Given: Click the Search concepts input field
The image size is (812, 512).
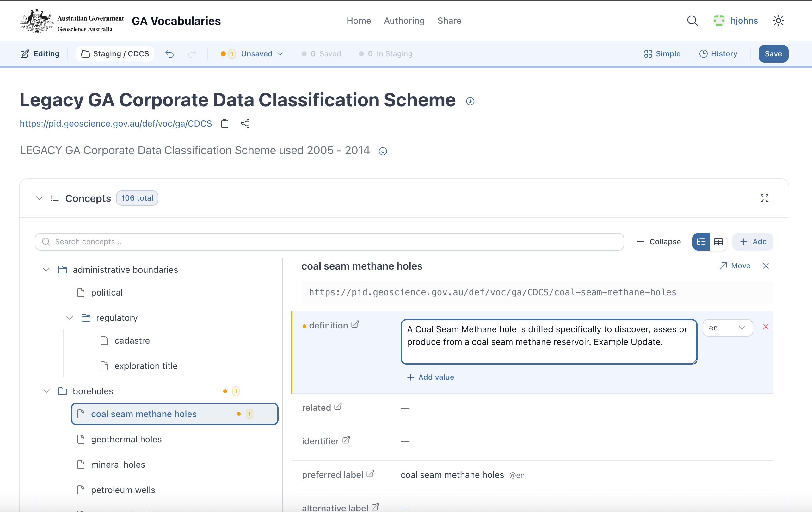Looking at the screenshot, I should pos(329,242).
